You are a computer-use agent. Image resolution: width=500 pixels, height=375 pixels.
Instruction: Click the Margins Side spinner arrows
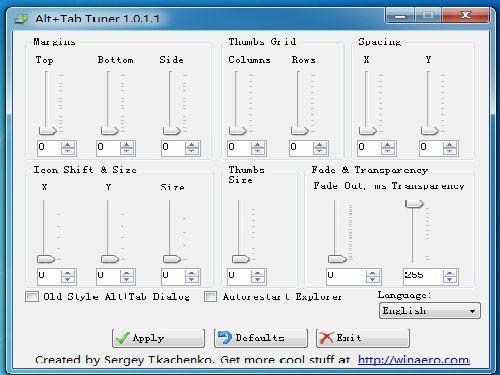(x=192, y=148)
